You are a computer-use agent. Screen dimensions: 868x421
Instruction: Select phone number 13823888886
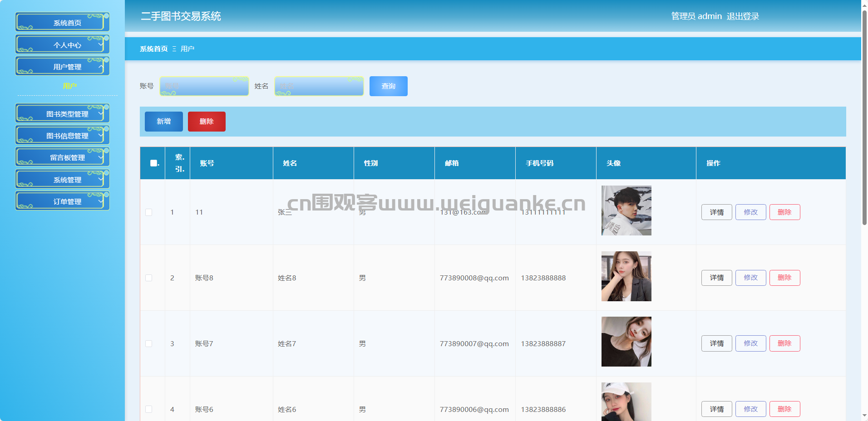tap(543, 410)
